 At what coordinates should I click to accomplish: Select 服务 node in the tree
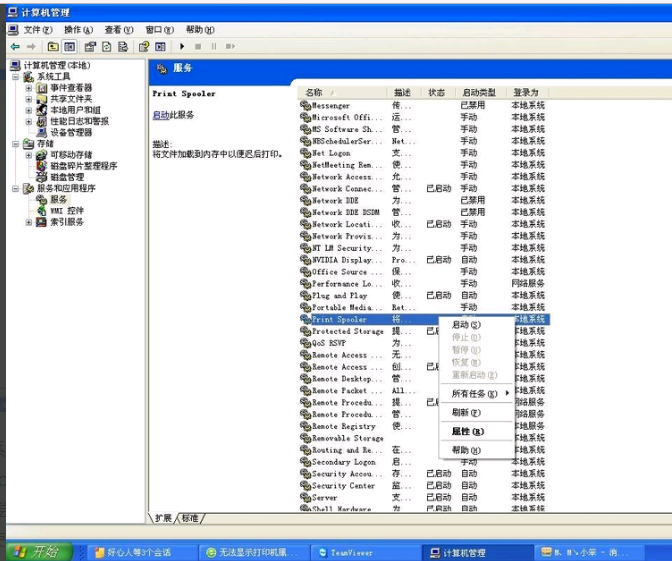point(59,199)
